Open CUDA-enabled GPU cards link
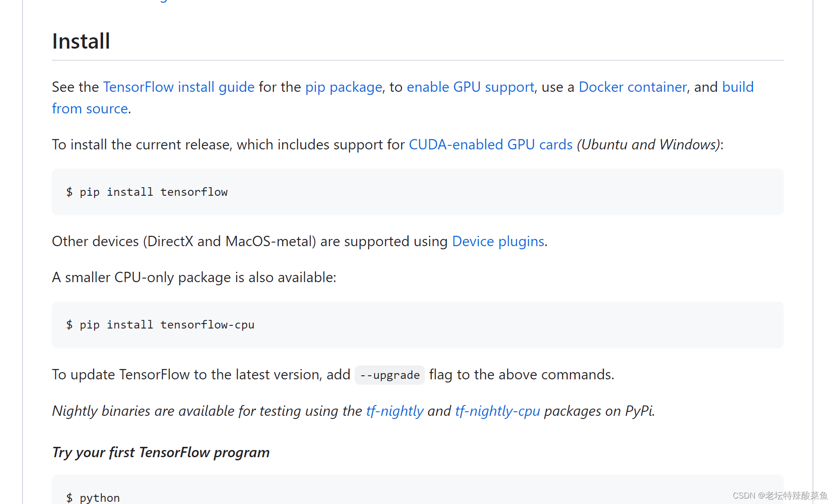 (491, 144)
